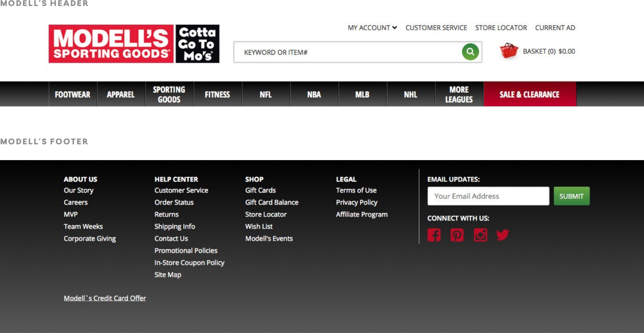View the Current Ad link
This screenshot has height=333, width=644.
coord(555,28)
